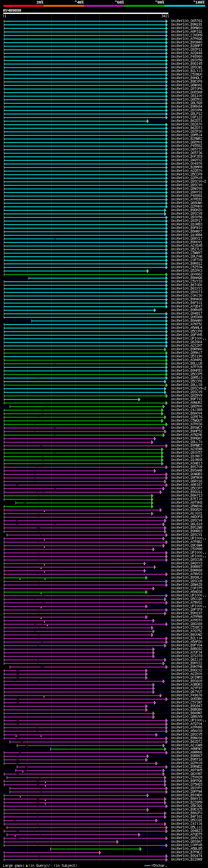The width and height of the screenshot is (208, 868).
Task: Select hit label UniRef100_Q9SCV1
Action: coord(187,535)
